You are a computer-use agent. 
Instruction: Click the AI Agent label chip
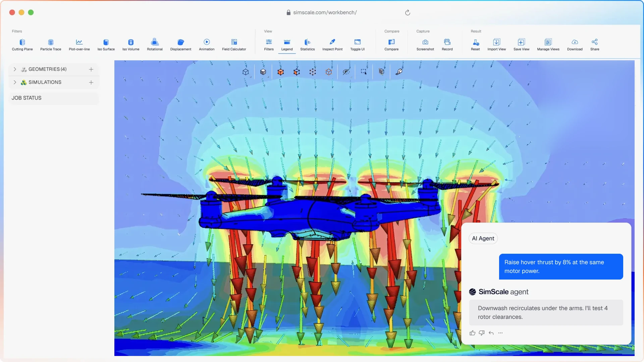(483, 238)
